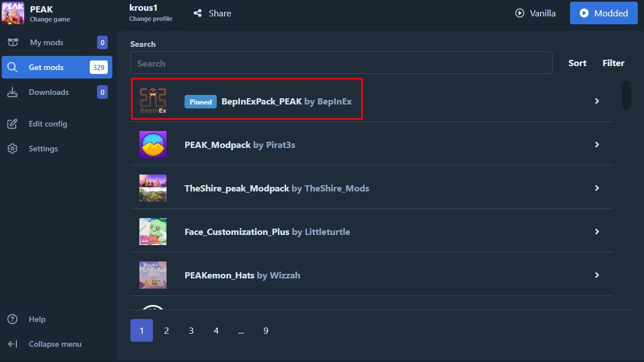The image size is (644, 362).
Task: Click the Share nodes icon
Action: [x=198, y=13]
